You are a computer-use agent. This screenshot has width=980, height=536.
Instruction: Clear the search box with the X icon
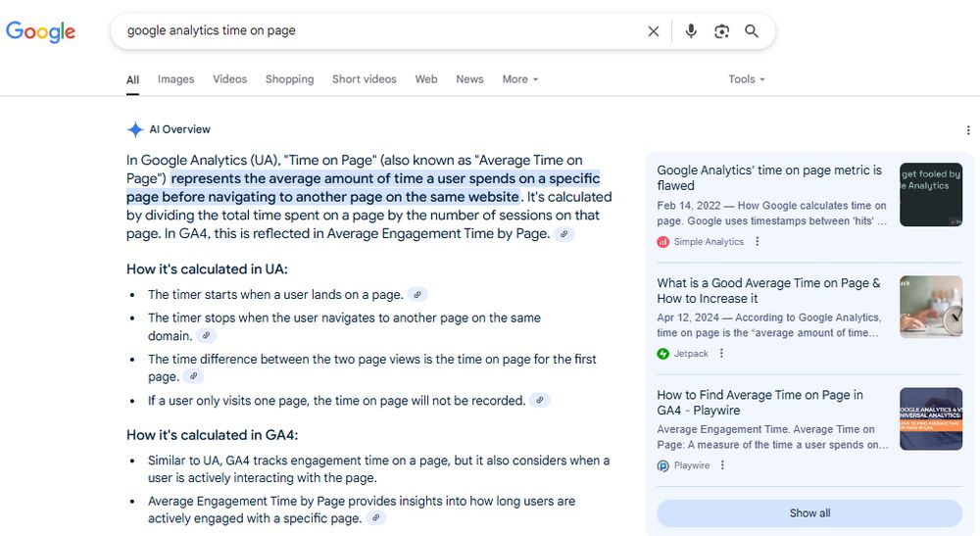(653, 31)
